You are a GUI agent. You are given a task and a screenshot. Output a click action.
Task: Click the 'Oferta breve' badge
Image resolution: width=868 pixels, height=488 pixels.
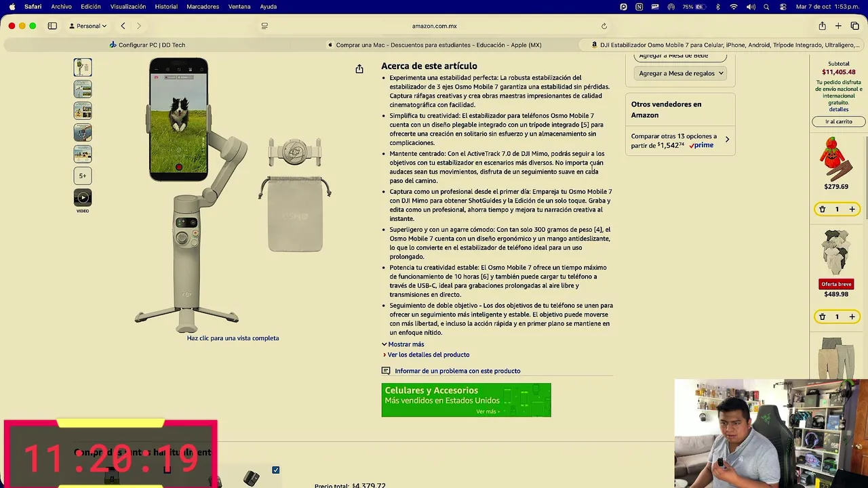836,284
